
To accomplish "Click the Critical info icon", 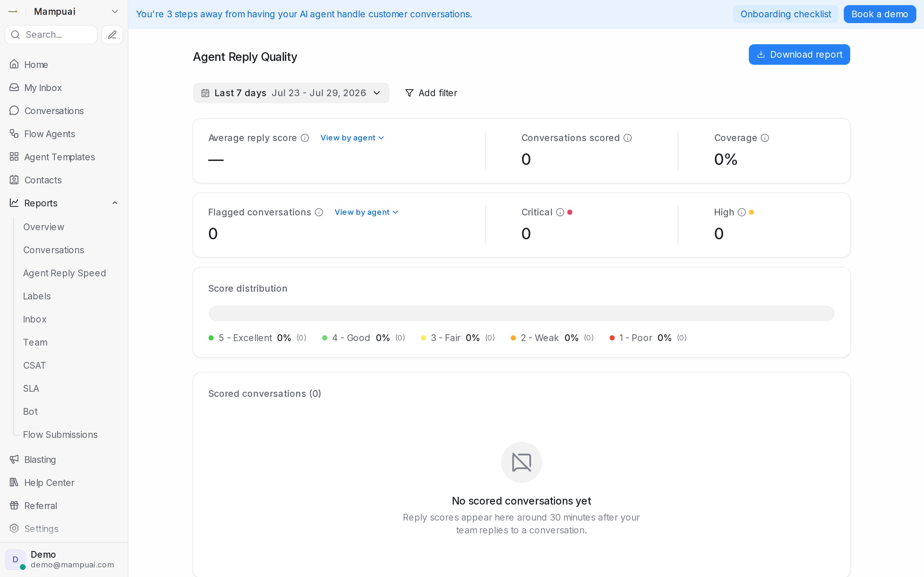I will pos(560,212).
